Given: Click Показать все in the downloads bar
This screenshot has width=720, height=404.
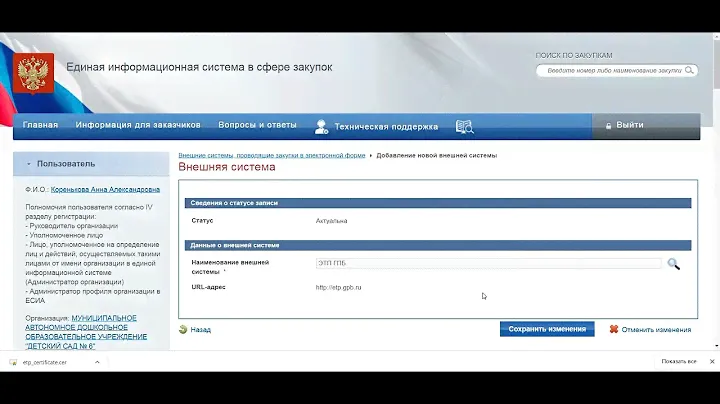Looking at the screenshot, I should pos(677,362).
